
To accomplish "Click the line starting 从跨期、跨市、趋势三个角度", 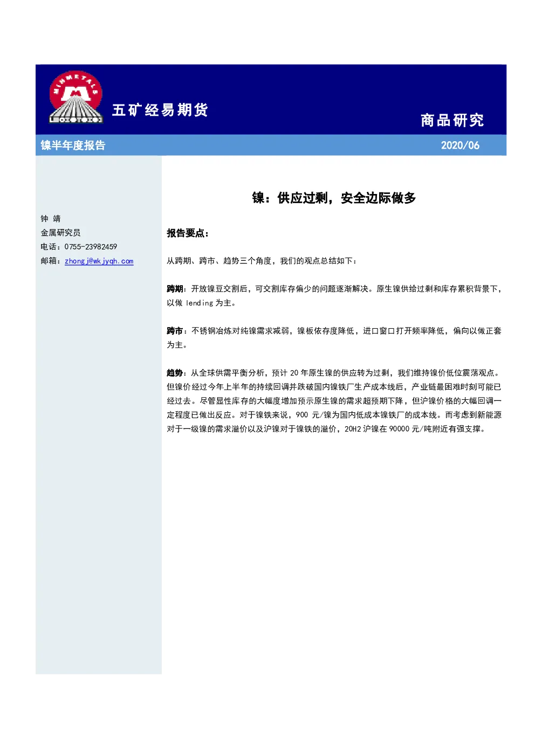I will point(262,261).
